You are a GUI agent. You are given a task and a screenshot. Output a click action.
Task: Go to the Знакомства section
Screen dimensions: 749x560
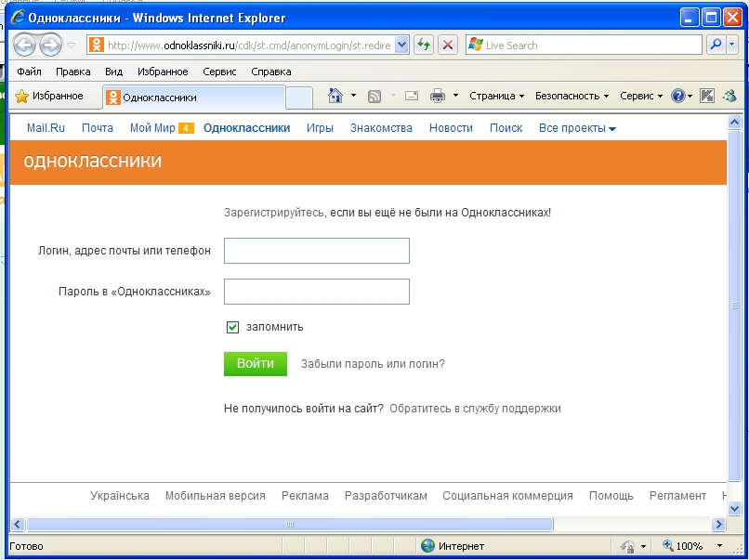tap(381, 128)
